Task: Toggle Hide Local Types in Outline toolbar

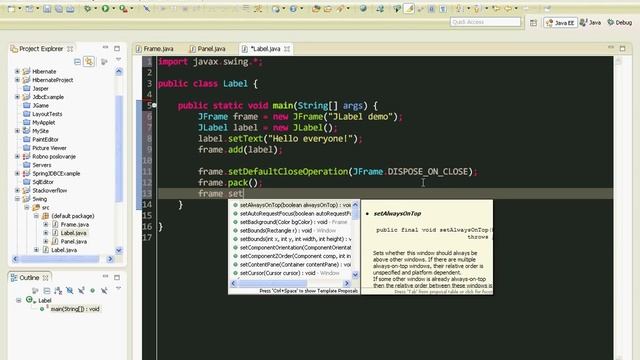Action: tap(104, 291)
